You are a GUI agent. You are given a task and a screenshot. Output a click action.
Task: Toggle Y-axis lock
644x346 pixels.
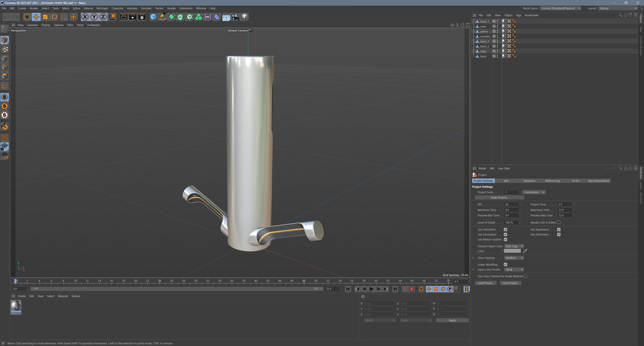tap(94, 17)
